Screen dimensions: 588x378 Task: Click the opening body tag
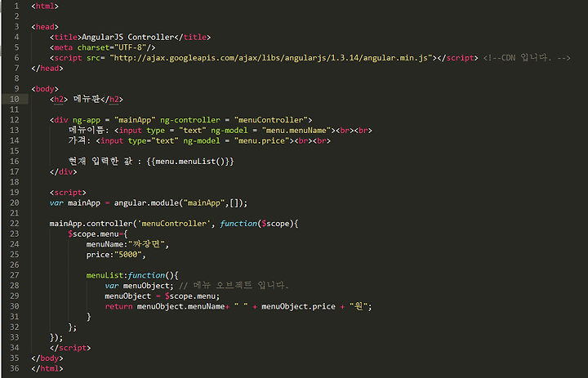45,89
